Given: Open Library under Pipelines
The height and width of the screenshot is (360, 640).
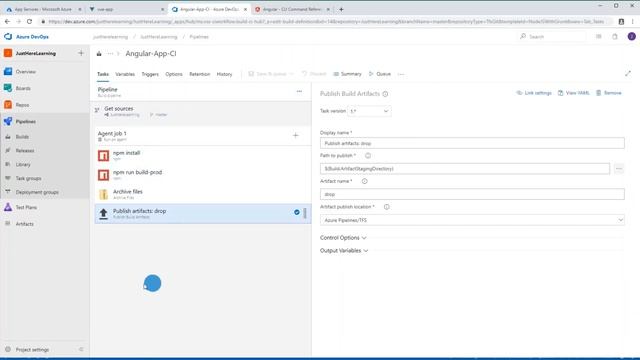Looking at the screenshot, I should click(x=23, y=164).
